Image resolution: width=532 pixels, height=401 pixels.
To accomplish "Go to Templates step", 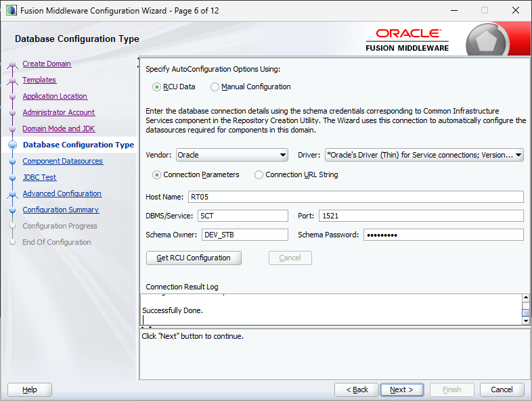I will pyautogui.click(x=39, y=80).
